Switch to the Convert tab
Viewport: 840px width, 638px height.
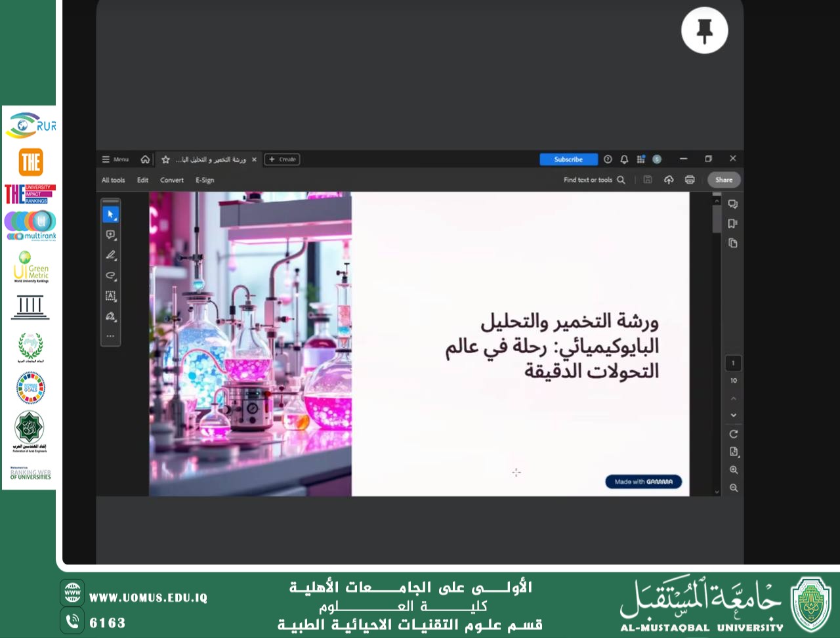(172, 179)
